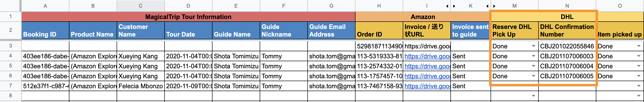The image size is (644, 102).
Task: Click the MagicalTrip Tour Information merged header
Action: pos(188,17)
